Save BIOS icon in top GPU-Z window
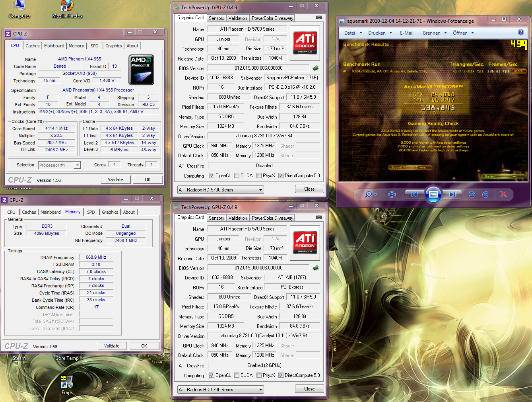Viewport: 532px width, 402px height. click(316, 68)
